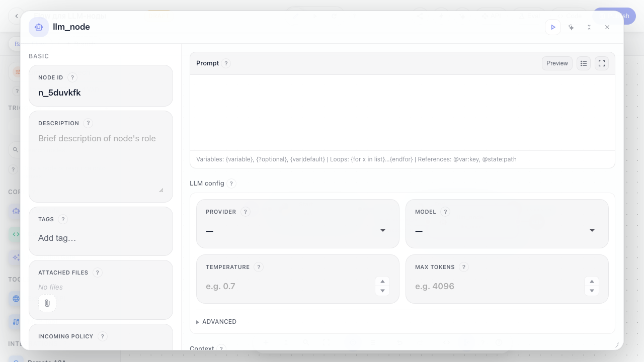Collapse the node panel with arrows icon
Screen dimensions: 644x362
[x=589, y=27]
